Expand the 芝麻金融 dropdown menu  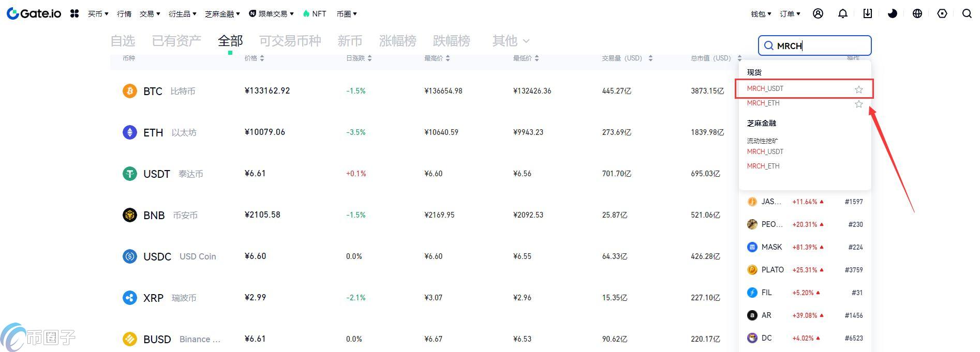[222, 14]
